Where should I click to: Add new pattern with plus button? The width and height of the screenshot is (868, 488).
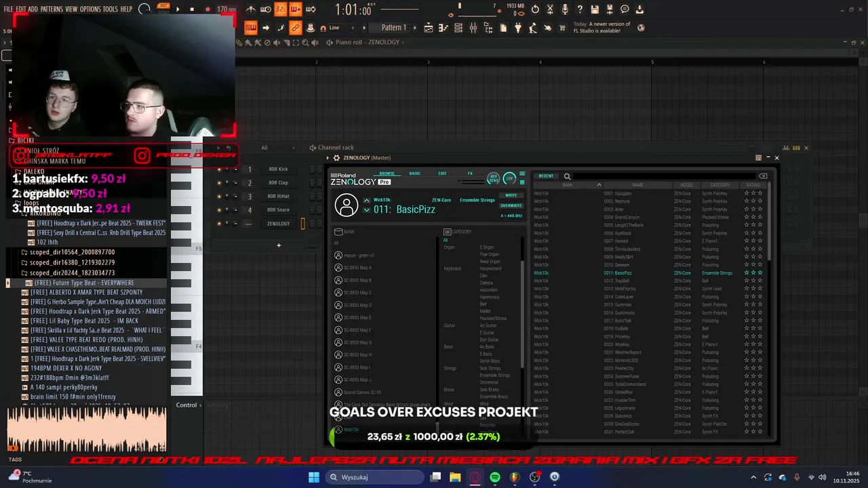414,28
